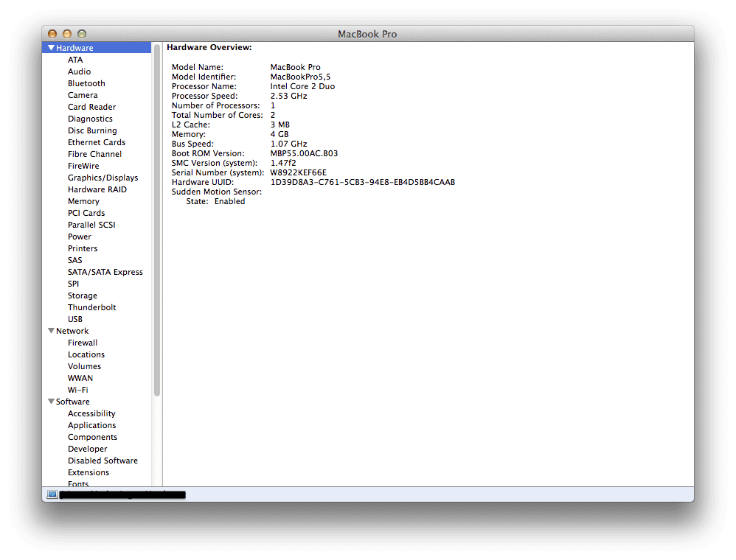Minimize the window with yellow button
The width and height of the screenshot is (736, 560).
[67, 34]
